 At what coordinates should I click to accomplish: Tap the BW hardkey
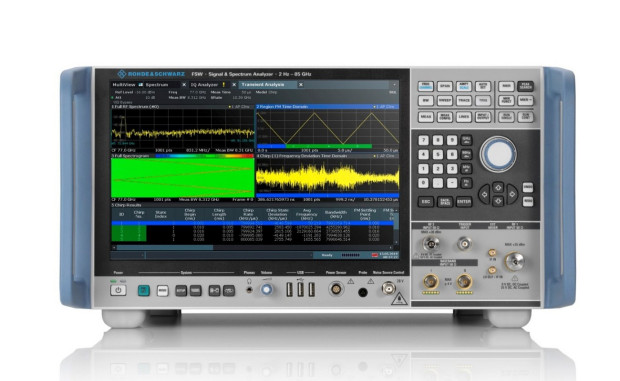click(426, 101)
